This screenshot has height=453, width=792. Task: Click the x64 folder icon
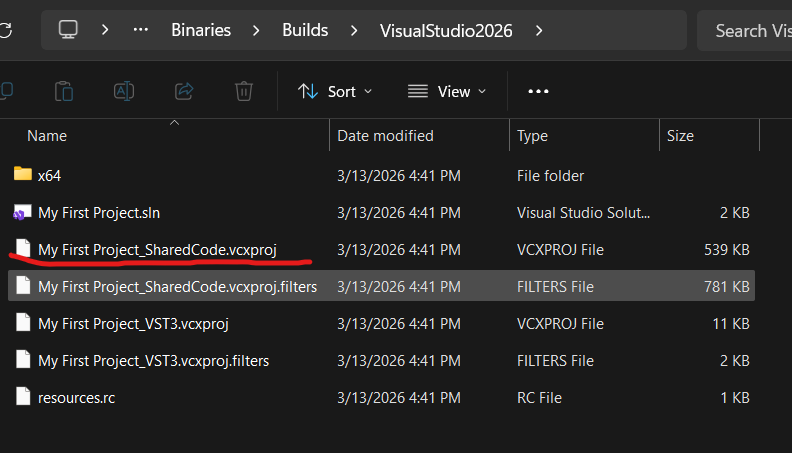tap(23, 175)
